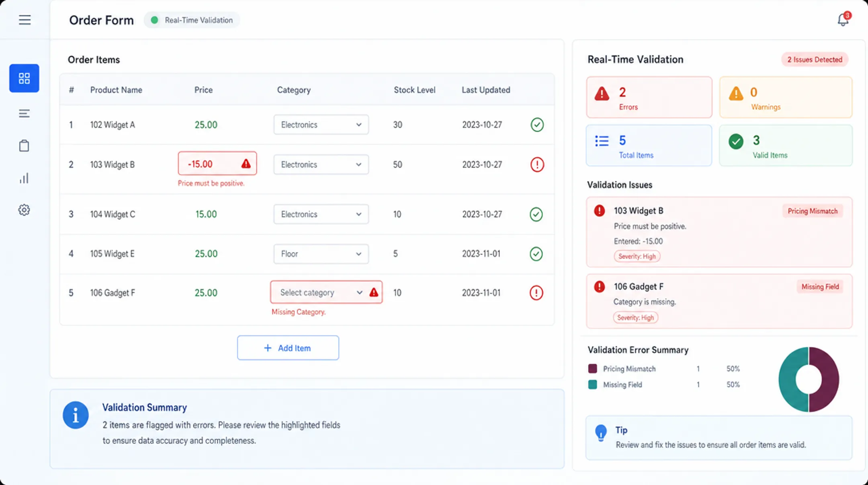The width and height of the screenshot is (868, 485).
Task: Open the settings gear in sidebar
Action: tap(24, 210)
